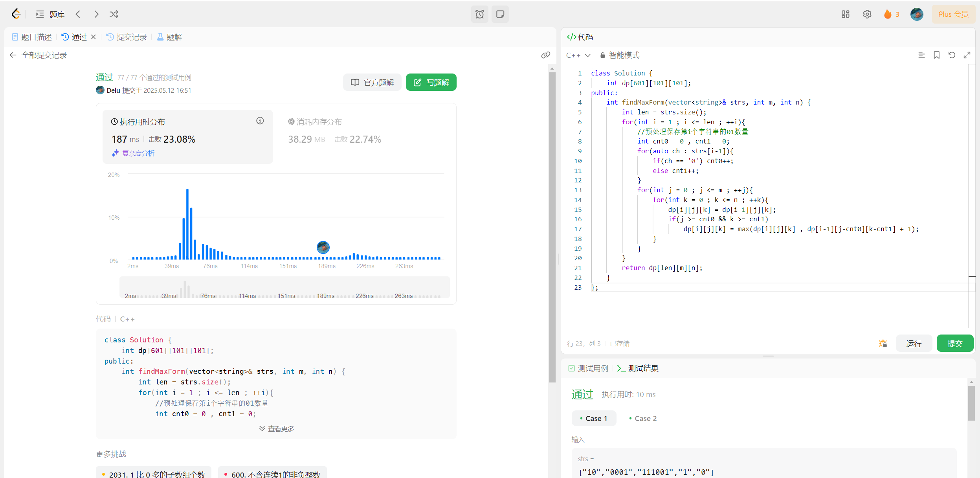Select the Case 2 test case
This screenshot has height=478, width=980.
pos(643,418)
